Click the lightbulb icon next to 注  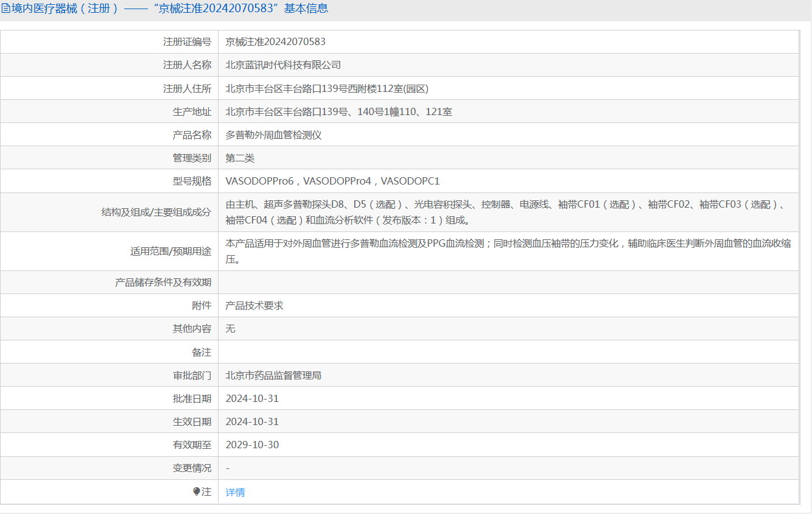[x=196, y=491]
